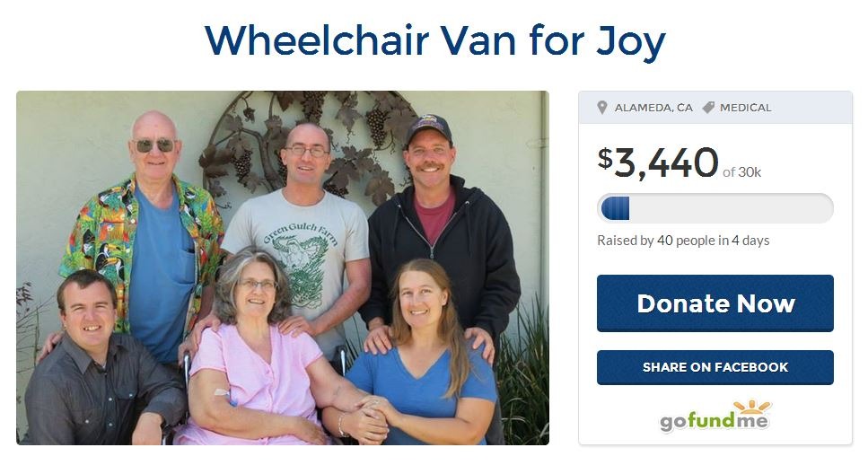Select the Medical category link
Image resolution: width=868 pixels, height=465 pixels.
coord(745,108)
